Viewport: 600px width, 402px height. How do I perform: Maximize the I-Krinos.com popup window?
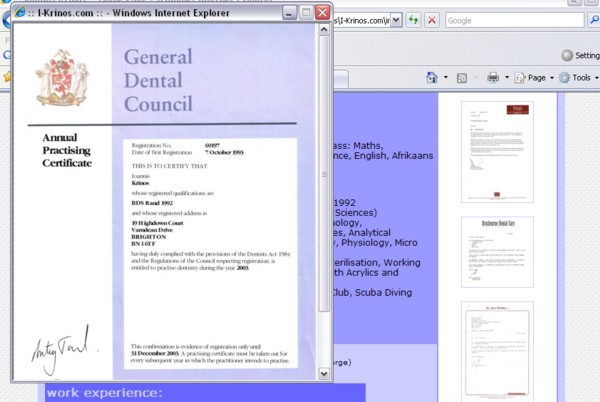[x=306, y=13]
